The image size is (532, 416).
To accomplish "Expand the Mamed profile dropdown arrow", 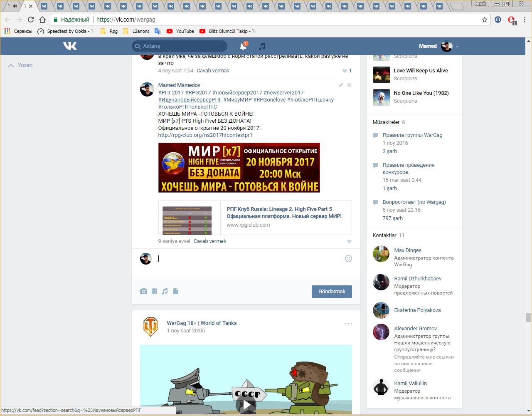I will pos(457,46).
